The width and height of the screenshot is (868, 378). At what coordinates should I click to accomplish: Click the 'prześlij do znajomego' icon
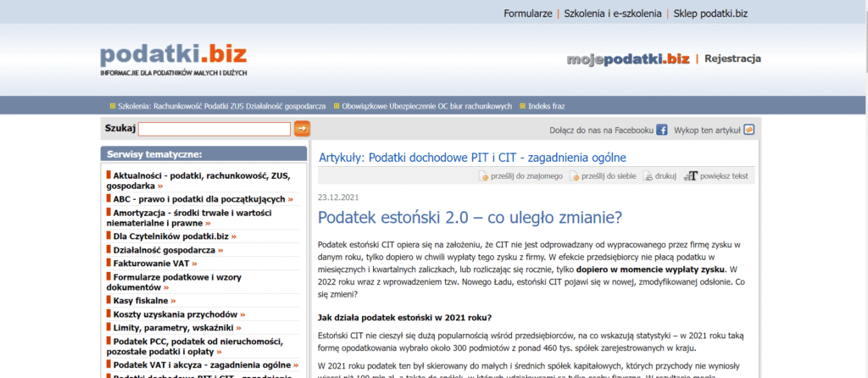pyautogui.click(x=472, y=176)
